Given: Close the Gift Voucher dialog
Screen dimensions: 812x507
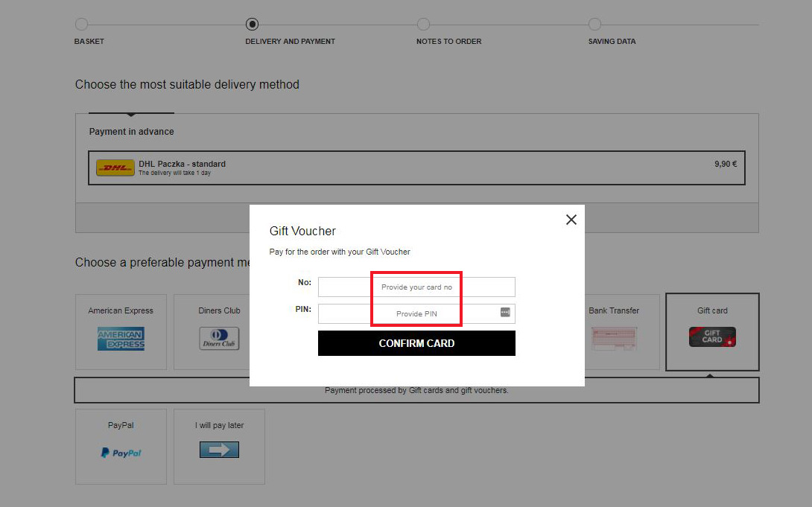Looking at the screenshot, I should click(571, 220).
